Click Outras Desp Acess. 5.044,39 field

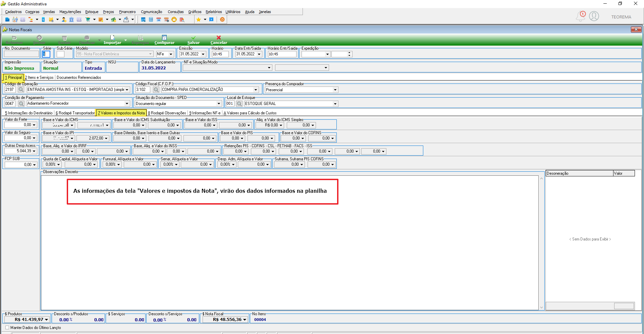[x=20, y=151]
